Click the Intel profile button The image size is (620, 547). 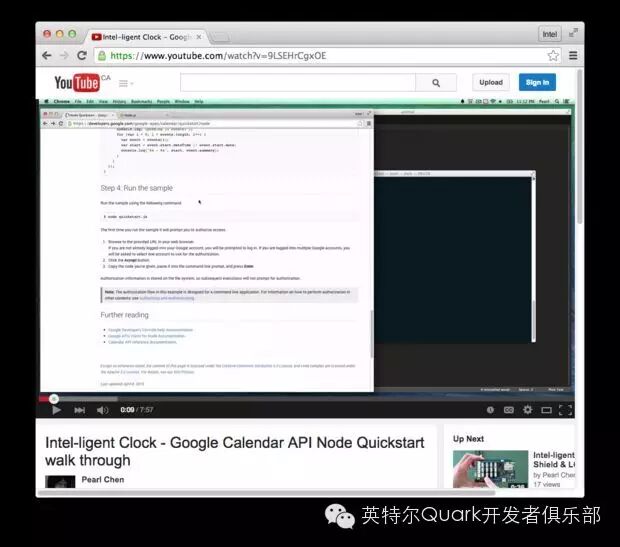coord(550,34)
